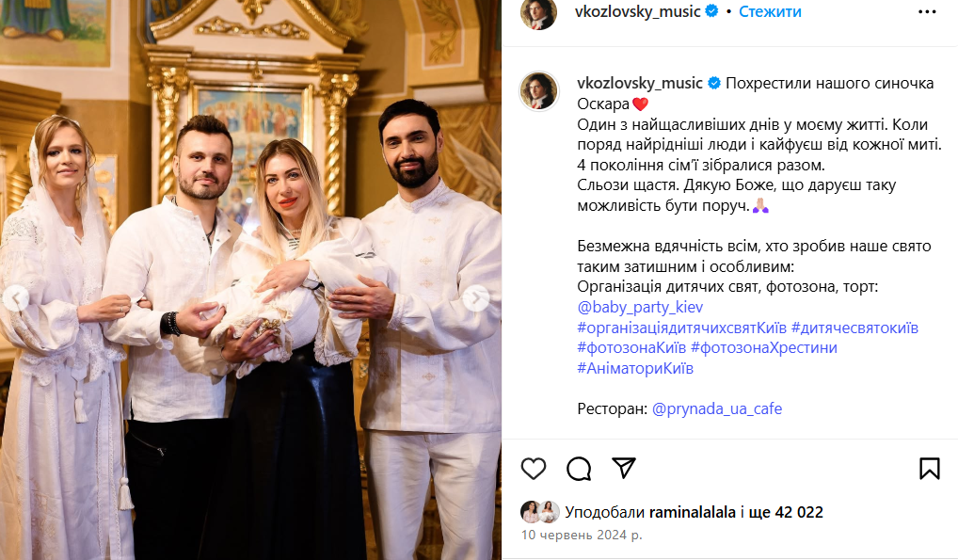This screenshot has height=560, width=958.
Task: Like the post with the heart icon
Action: click(533, 469)
